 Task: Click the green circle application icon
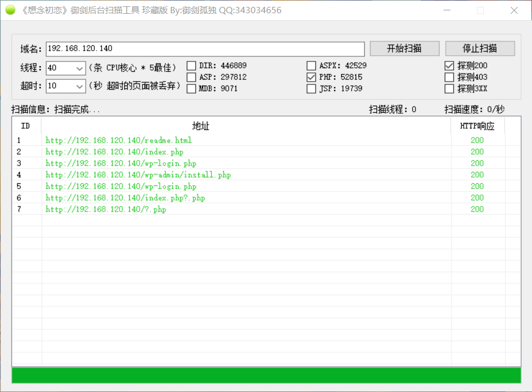point(10,10)
